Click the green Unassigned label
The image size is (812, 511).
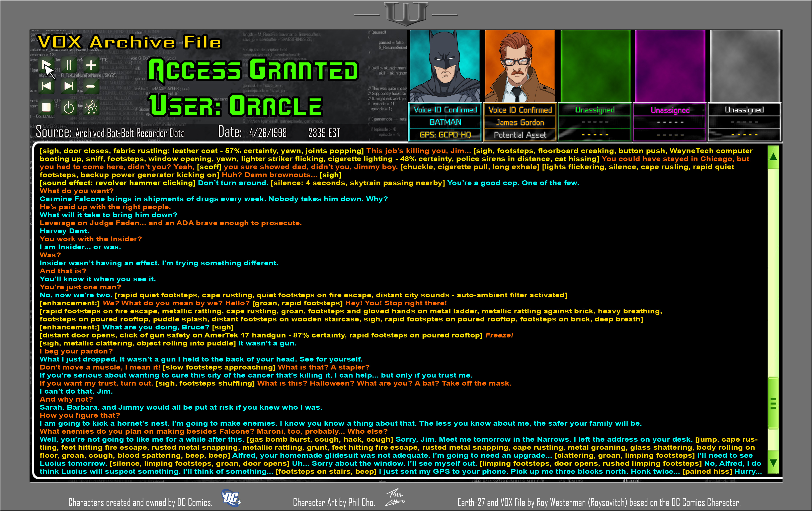point(595,110)
